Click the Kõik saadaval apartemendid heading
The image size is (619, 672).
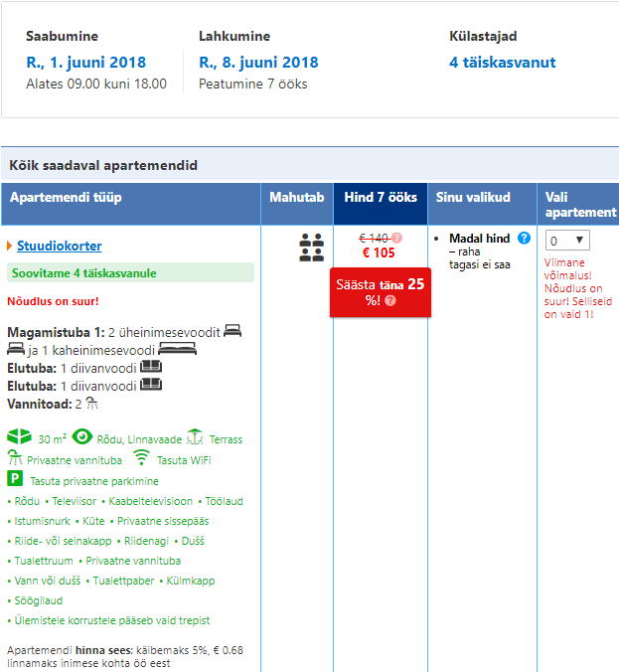coord(103,165)
